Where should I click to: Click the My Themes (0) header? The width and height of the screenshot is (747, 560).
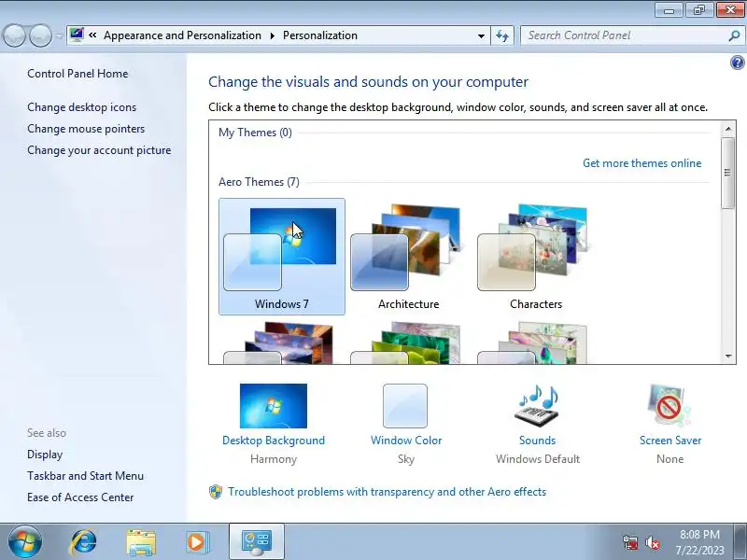pos(255,133)
